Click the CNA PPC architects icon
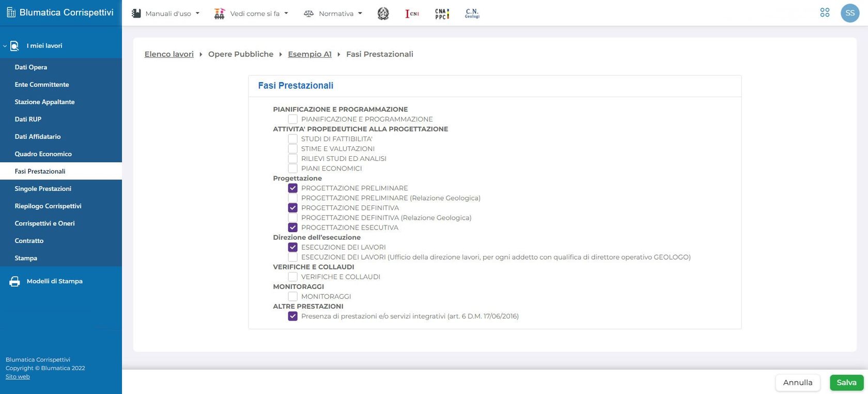 [442, 13]
